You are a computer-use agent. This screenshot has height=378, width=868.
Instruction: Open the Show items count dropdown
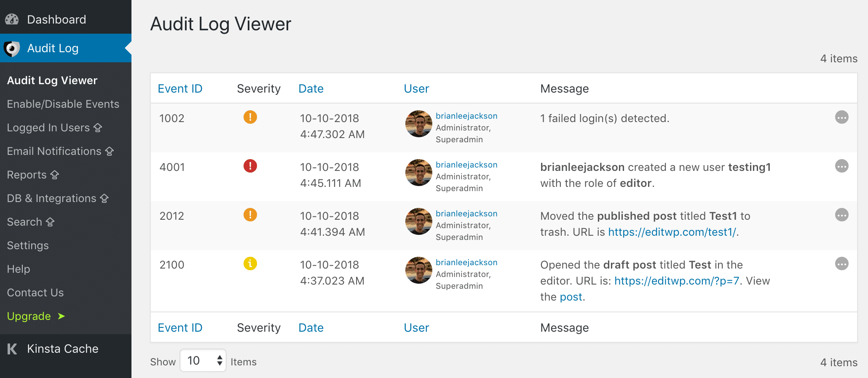click(x=203, y=361)
